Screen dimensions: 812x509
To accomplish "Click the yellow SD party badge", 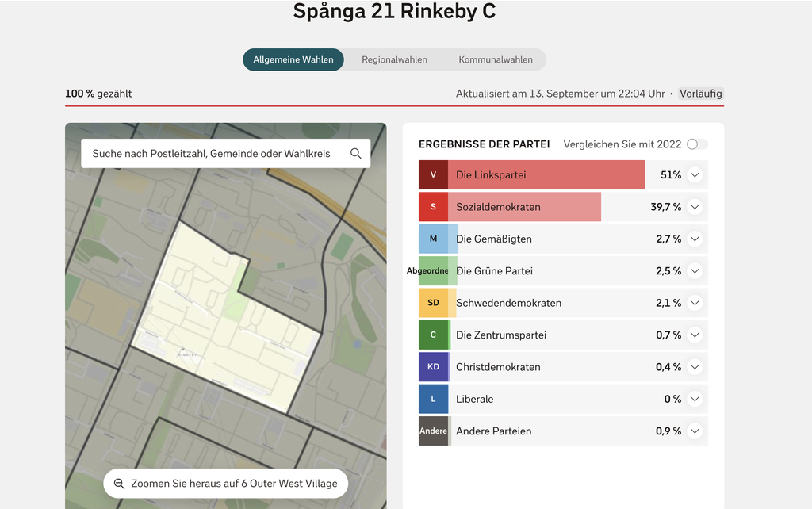I will point(433,303).
